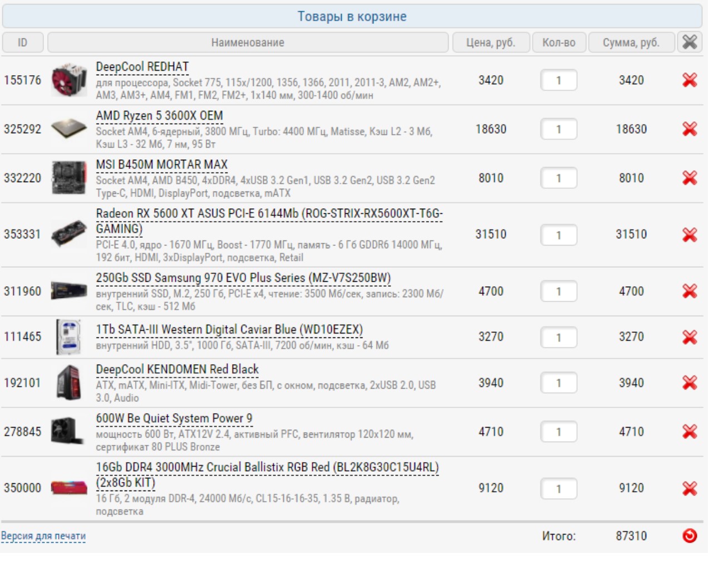Click the print version link
728x564 pixels.
coord(43,536)
